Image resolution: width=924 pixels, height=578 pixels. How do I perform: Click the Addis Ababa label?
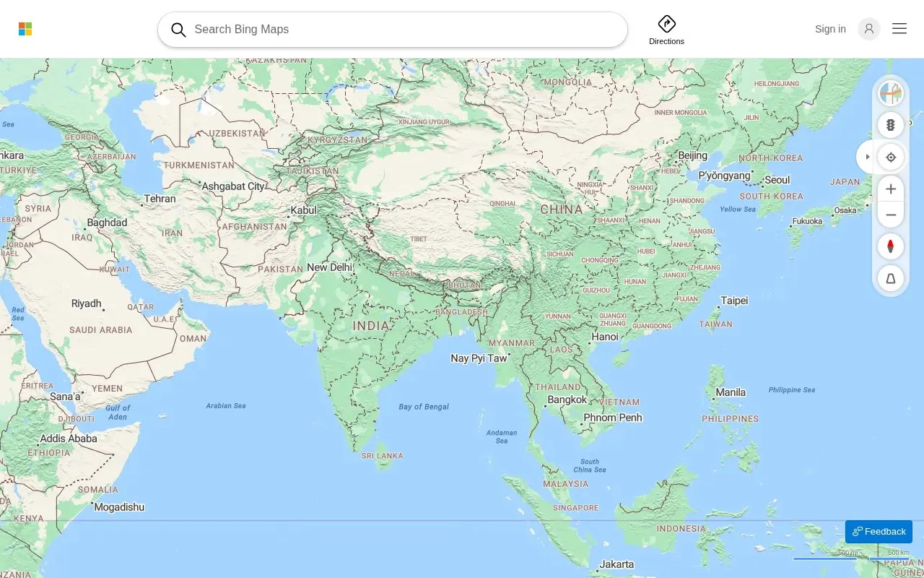coord(69,439)
